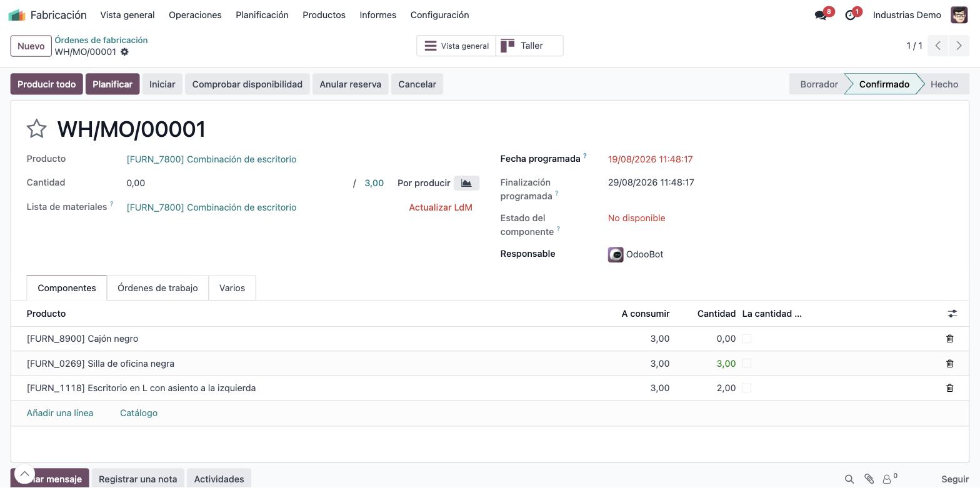Switch to Componentes tab
This screenshot has width=980, height=488.
coord(67,288)
